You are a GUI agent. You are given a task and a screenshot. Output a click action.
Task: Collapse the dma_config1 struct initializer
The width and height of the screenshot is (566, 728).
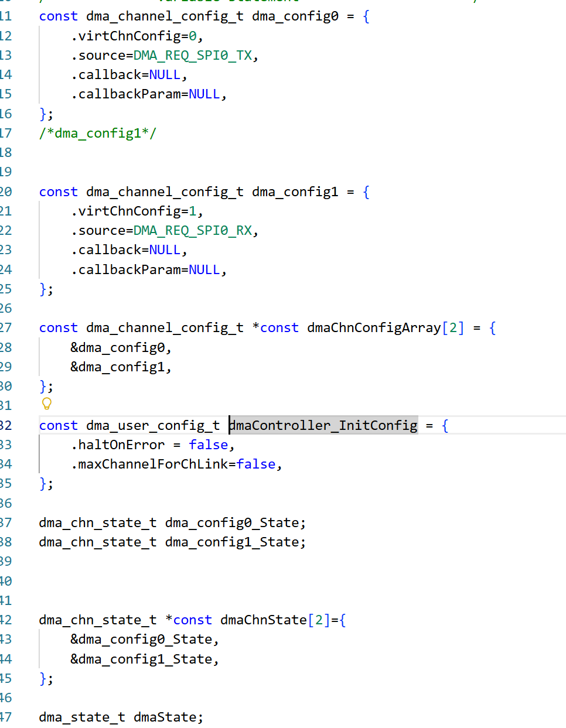click(x=29, y=191)
